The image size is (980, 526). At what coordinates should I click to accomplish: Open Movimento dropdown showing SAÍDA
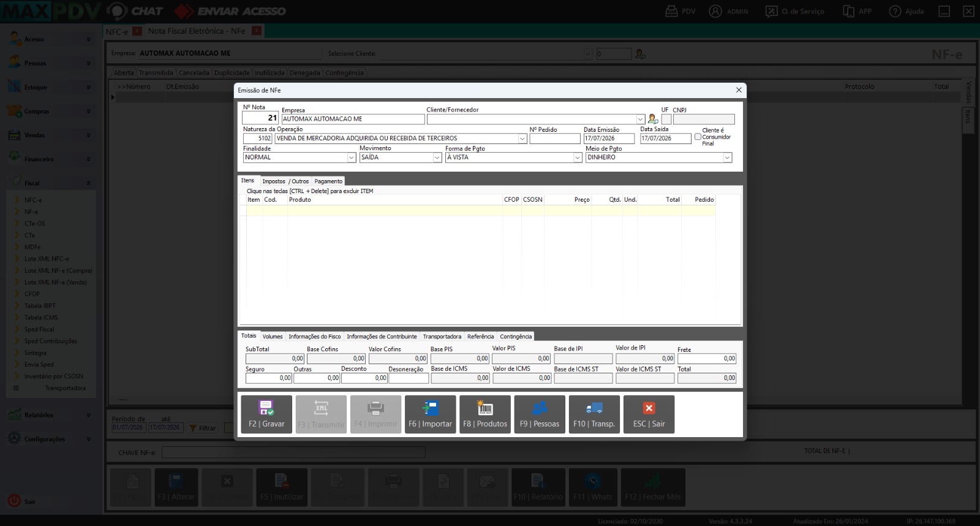(437, 158)
